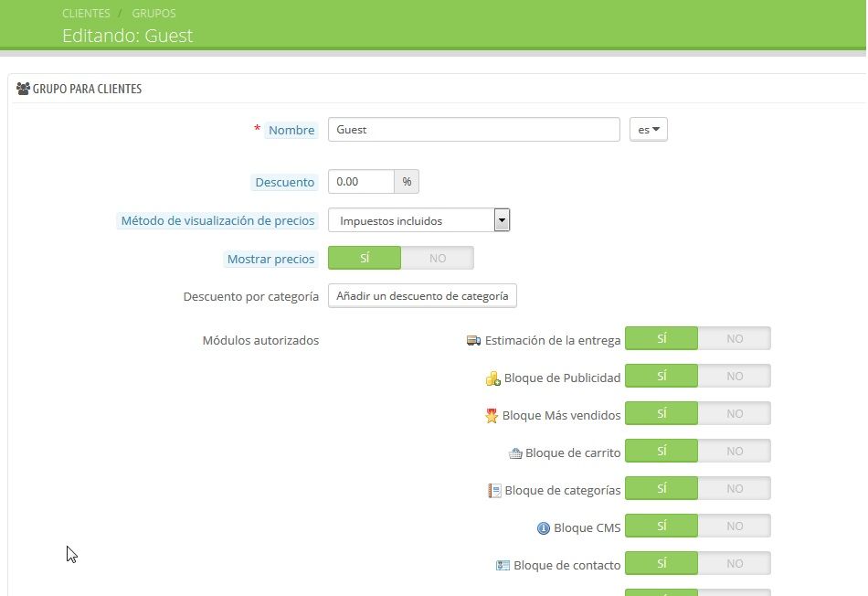Open the es language dropdown

(648, 130)
